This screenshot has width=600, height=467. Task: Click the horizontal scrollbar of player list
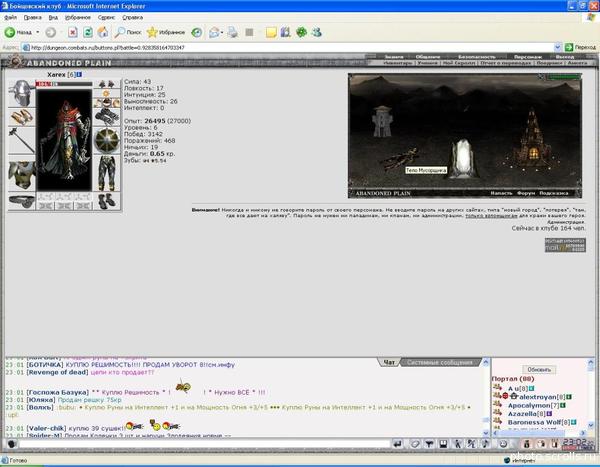click(x=540, y=433)
